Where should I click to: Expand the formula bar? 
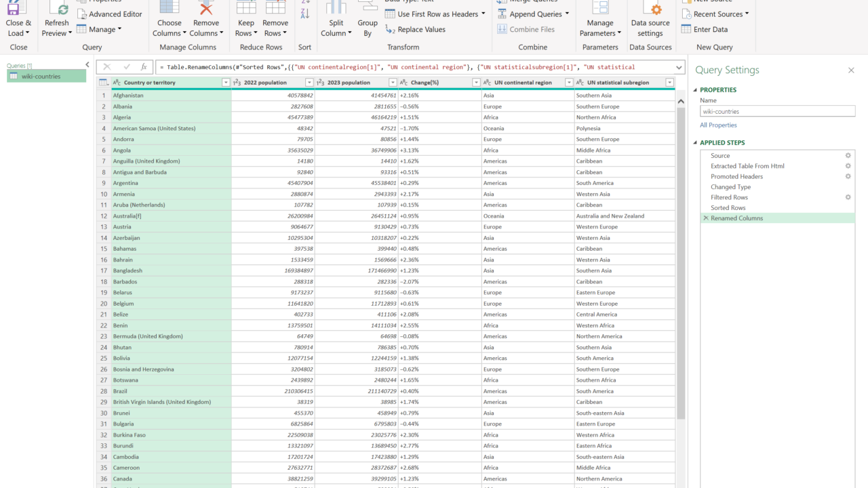click(x=679, y=67)
